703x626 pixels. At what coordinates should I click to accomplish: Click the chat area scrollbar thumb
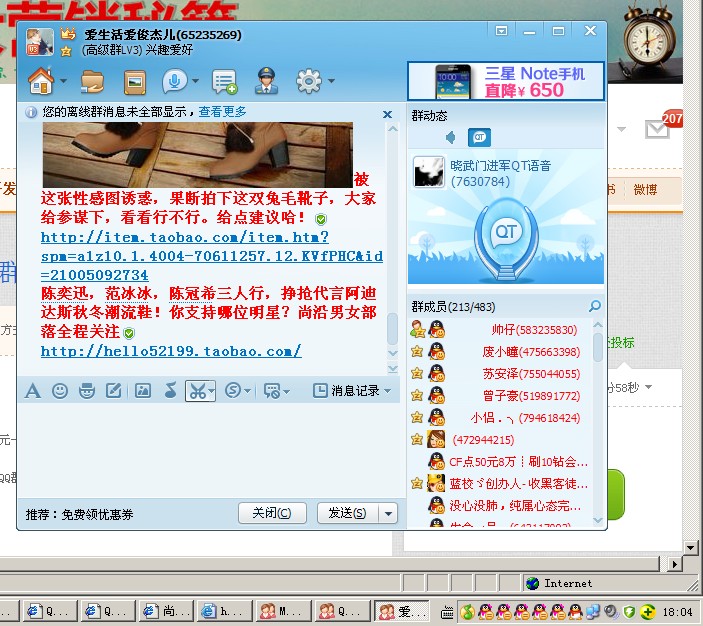[x=392, y=329]
